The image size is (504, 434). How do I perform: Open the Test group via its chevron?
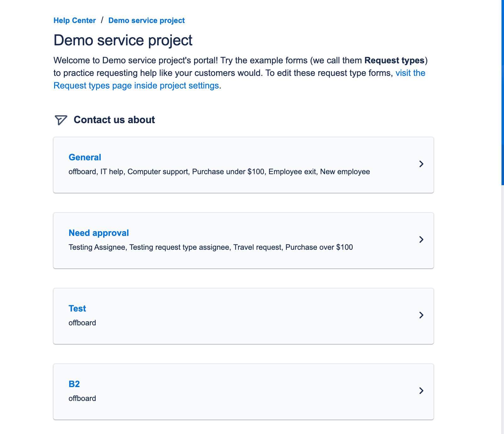pos(422,315)
